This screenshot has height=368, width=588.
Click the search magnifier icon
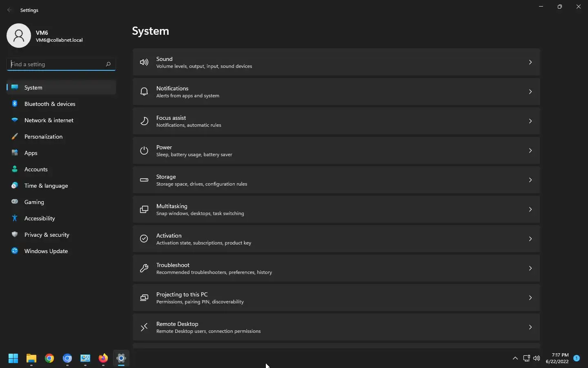(x=108, y=64)
